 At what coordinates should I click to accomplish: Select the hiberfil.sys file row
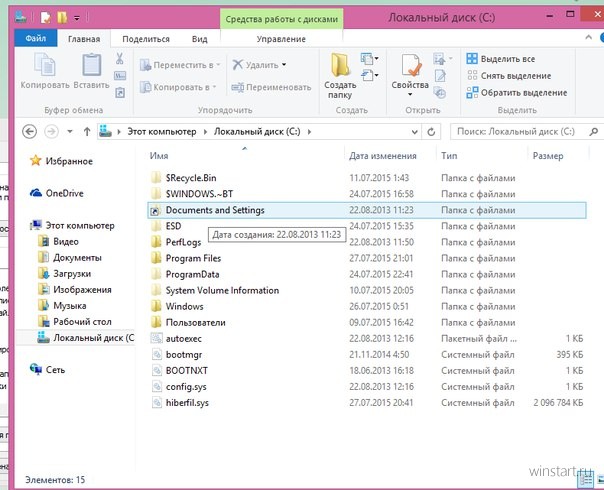[366, 403]
